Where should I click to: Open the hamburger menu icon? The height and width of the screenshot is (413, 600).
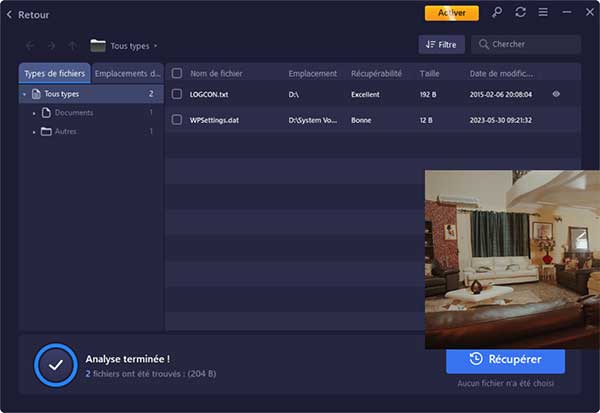pyautogui.click(x=542, y=13)
